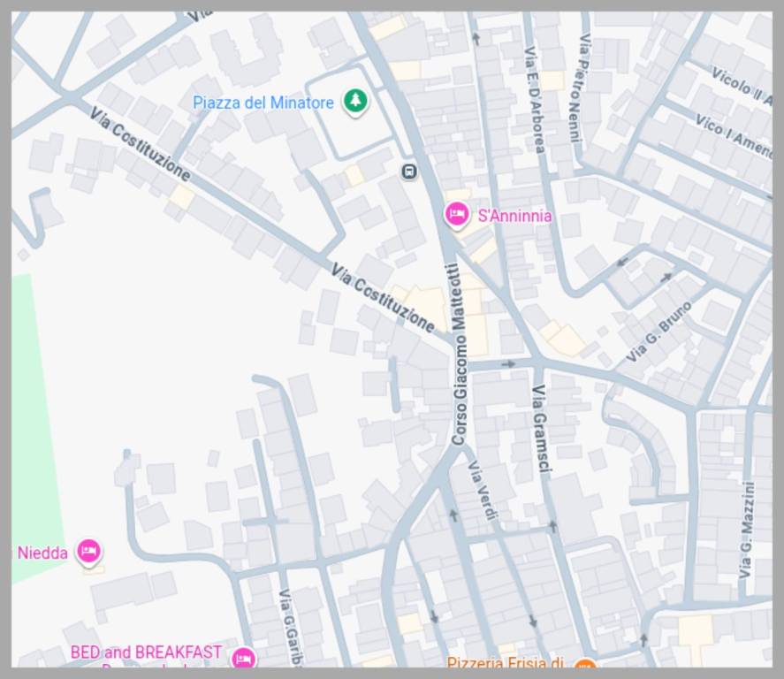Open the S'Anninnia place label
Image resolution: width=784 pixels, height=679 pixels.
coord(514,216)
